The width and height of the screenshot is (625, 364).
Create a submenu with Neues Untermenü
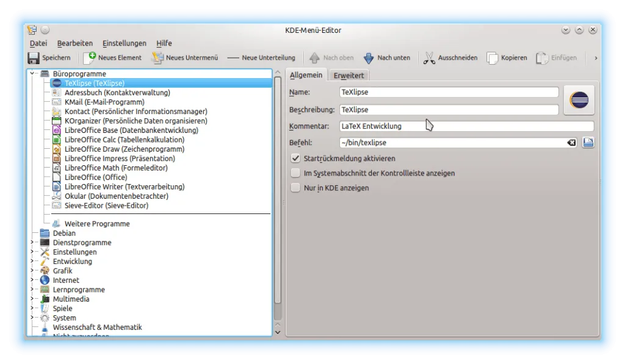[157, 58]
